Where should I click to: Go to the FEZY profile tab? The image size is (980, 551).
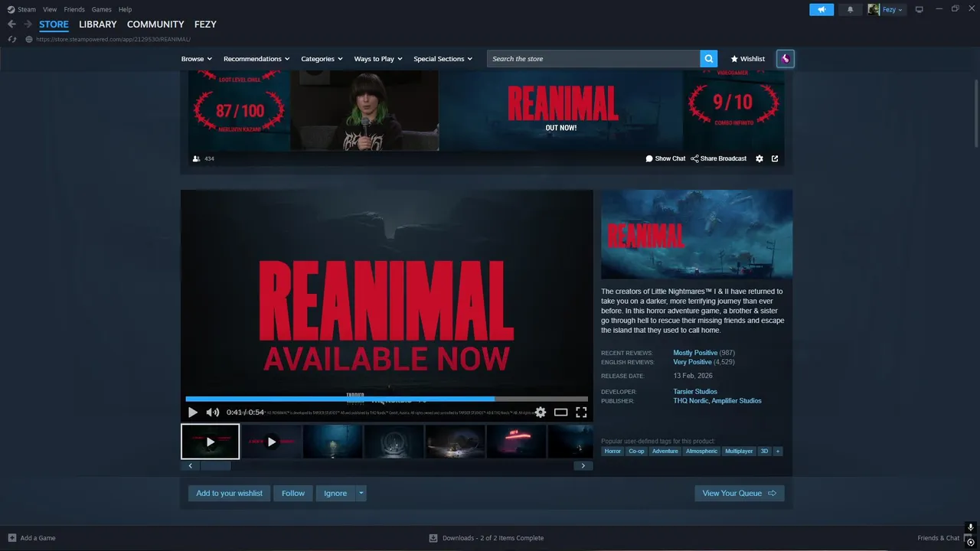[205, 24]
